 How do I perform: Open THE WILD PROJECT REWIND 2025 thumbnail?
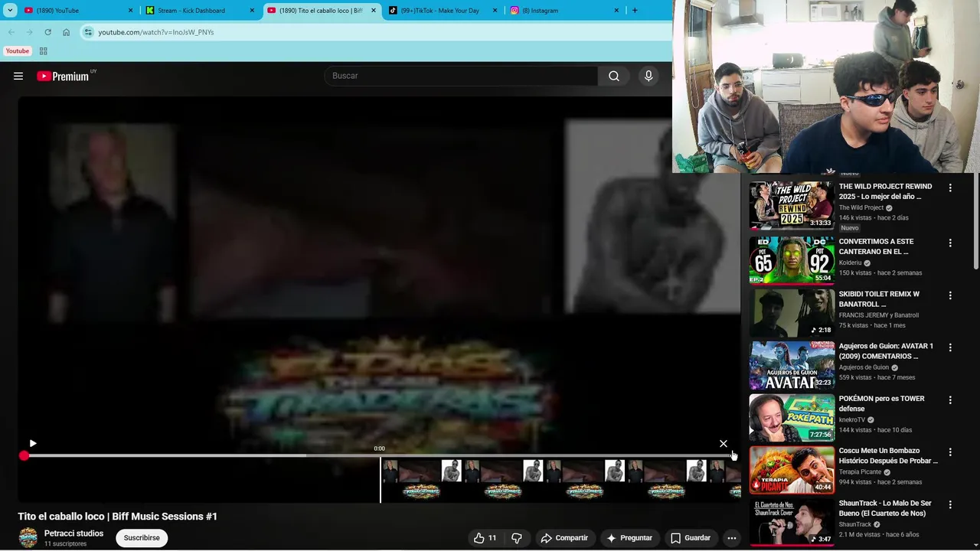click(x=792, y=206)
